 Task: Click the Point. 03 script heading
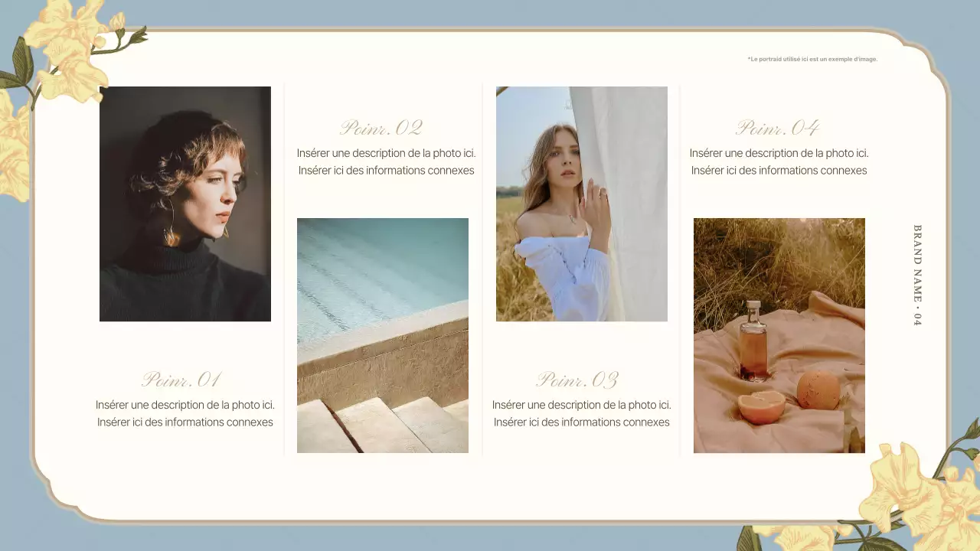tap(577, 380)
